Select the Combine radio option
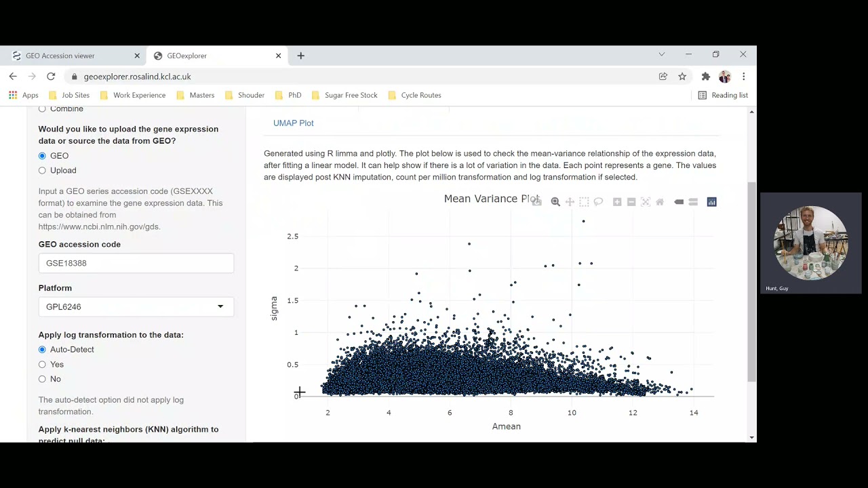 coord(42,109)
